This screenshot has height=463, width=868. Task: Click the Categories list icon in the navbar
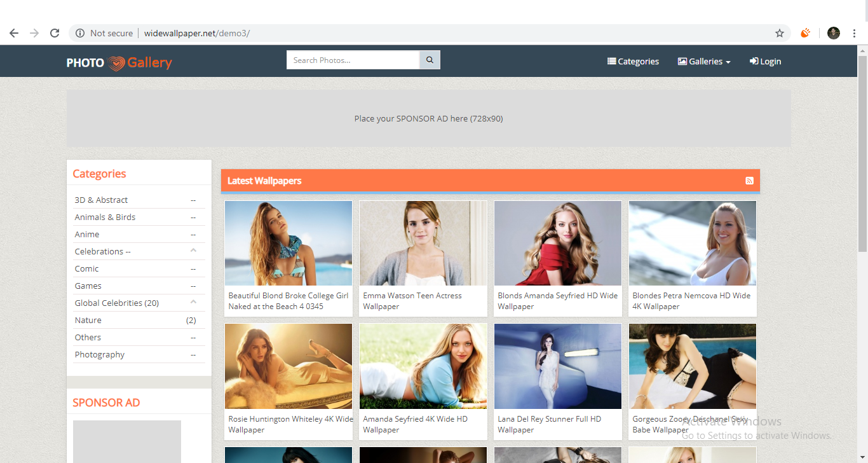pos(611,61)
